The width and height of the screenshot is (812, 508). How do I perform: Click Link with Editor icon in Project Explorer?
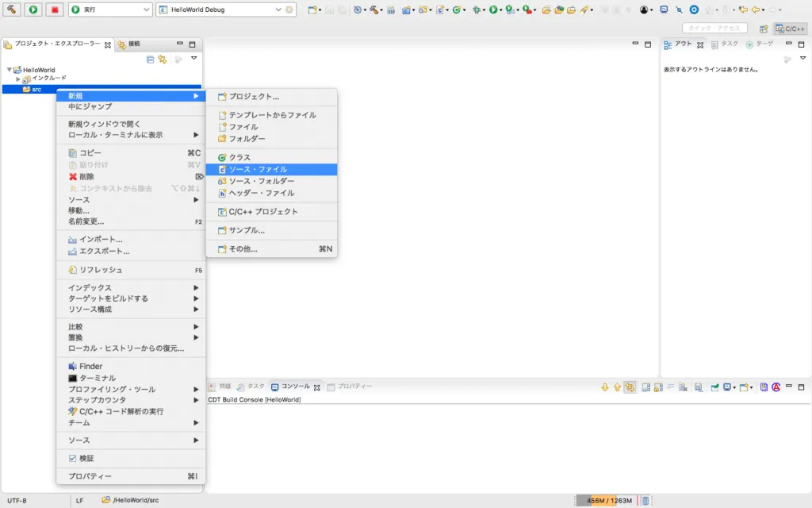[x=163, y=59]
